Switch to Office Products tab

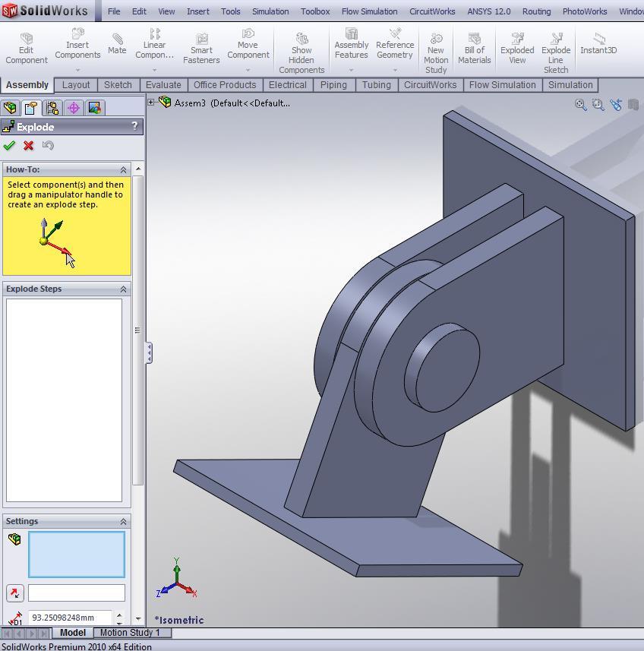pos(225,84)
